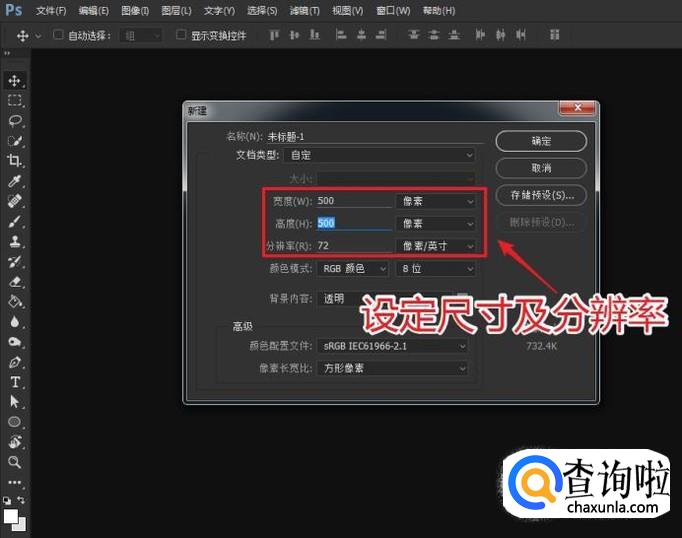Open the height unit 像素 dropdown
Image resolution: width=682 pixels, height=538 pixels.
pos(435,224)
